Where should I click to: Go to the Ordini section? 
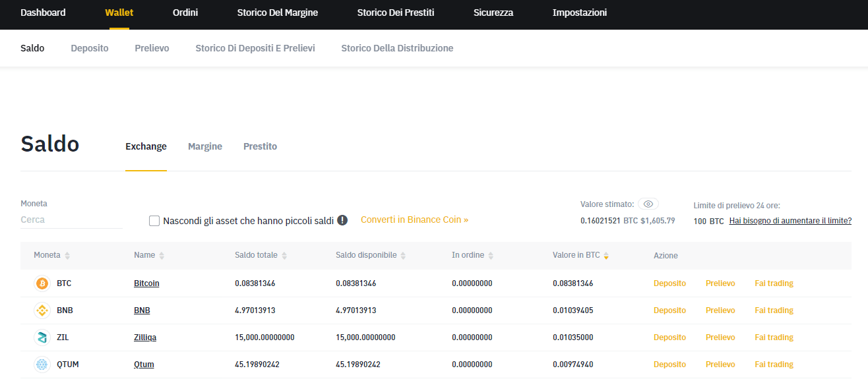pos(185,13)
